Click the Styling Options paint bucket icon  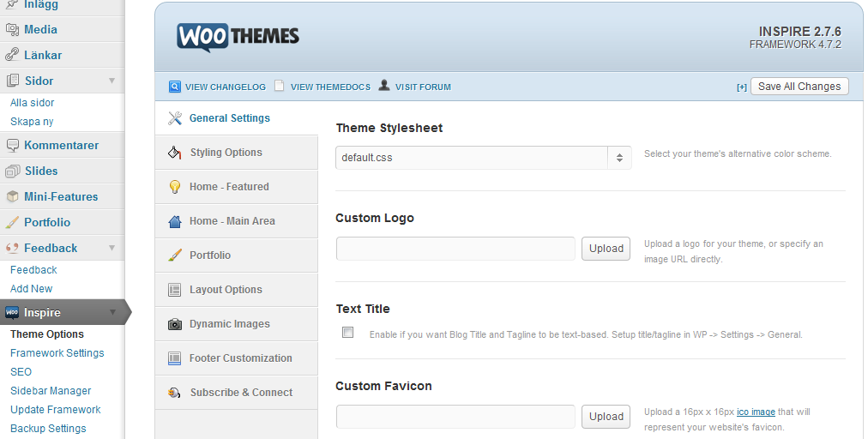[175, 153]
